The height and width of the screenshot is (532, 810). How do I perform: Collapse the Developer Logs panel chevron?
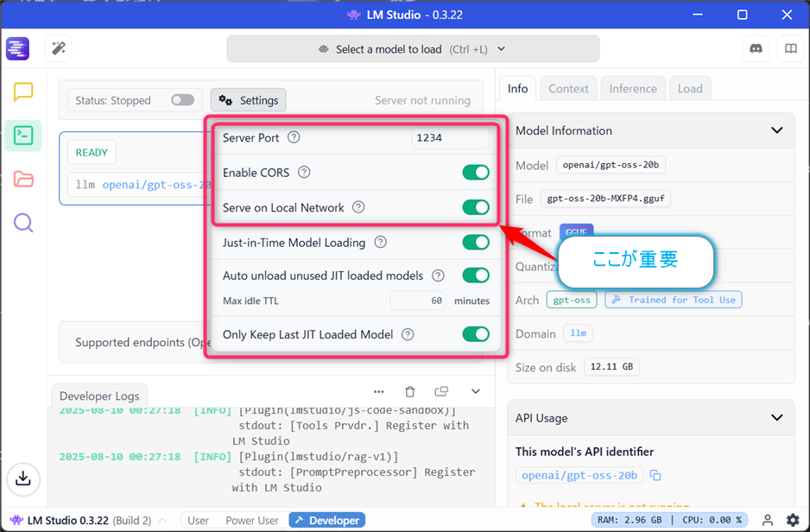(x=475, y=391)
